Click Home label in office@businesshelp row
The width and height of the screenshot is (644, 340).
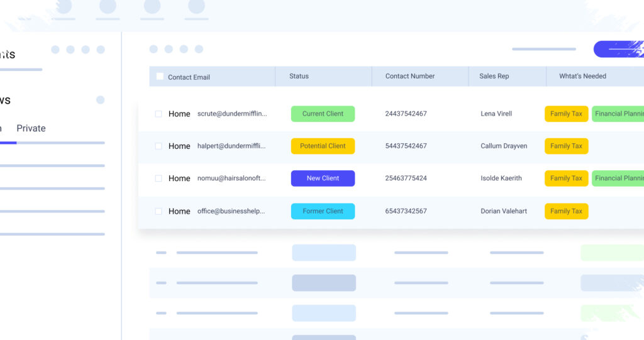pos(179,211)
